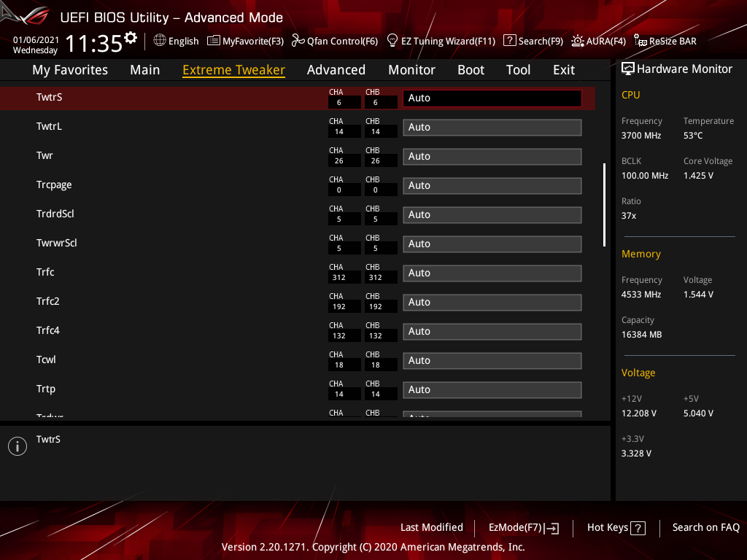Click the Trfc2 Auto value field

click(x=492, y=303)
